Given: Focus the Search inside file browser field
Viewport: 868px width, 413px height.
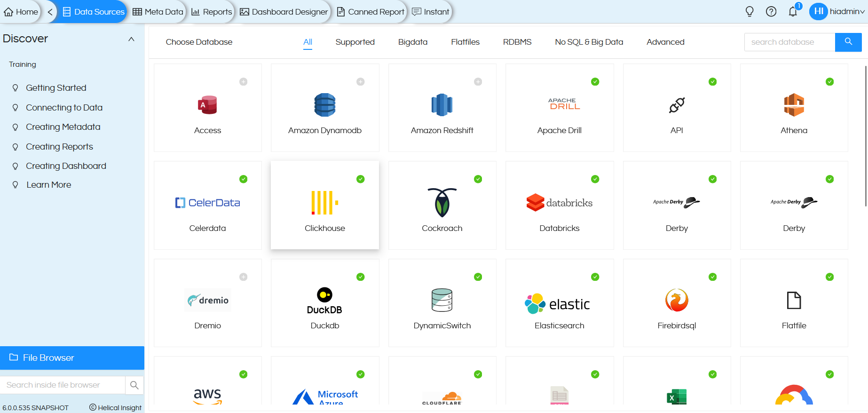Looking at the screenshot, I should [x=63, y=385].
